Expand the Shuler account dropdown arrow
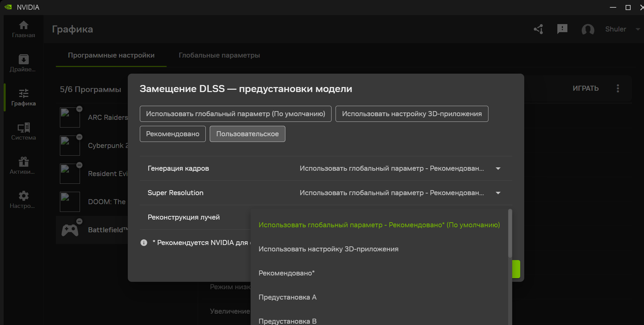 pyautogui.click(x=638, y=29)
